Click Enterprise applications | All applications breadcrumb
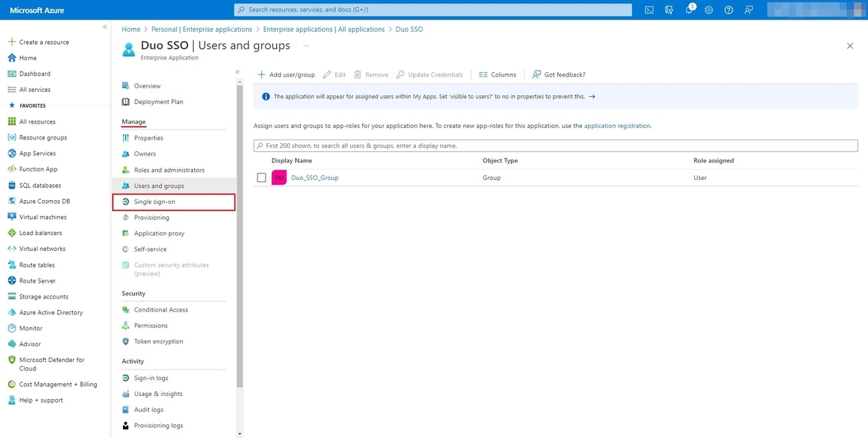The height and width of the screenshot is (438, 868). [x=324, y=30]
